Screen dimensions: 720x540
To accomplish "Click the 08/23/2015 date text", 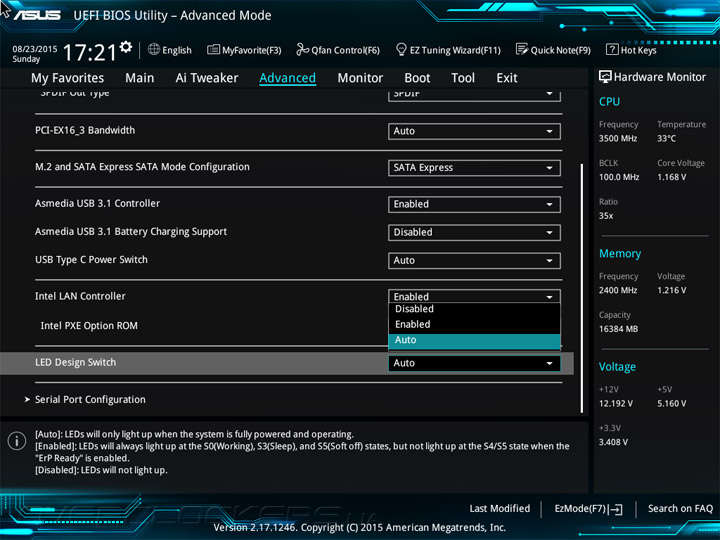I will click(35, 49).
